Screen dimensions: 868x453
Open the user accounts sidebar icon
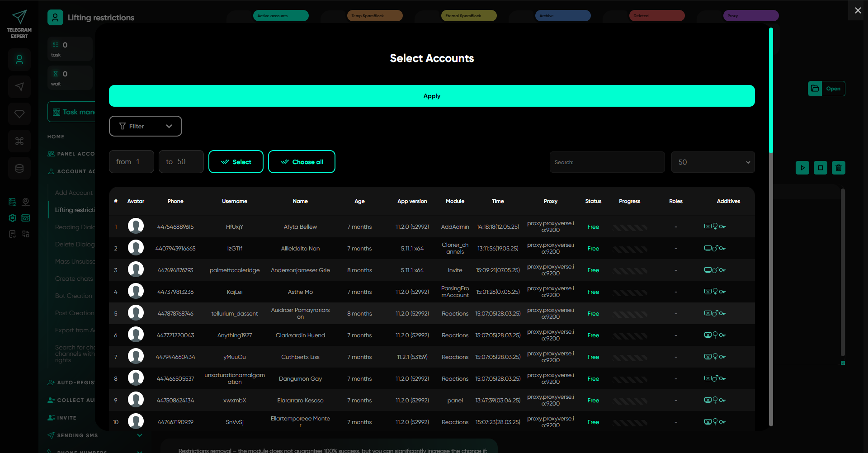pos(19,60)
